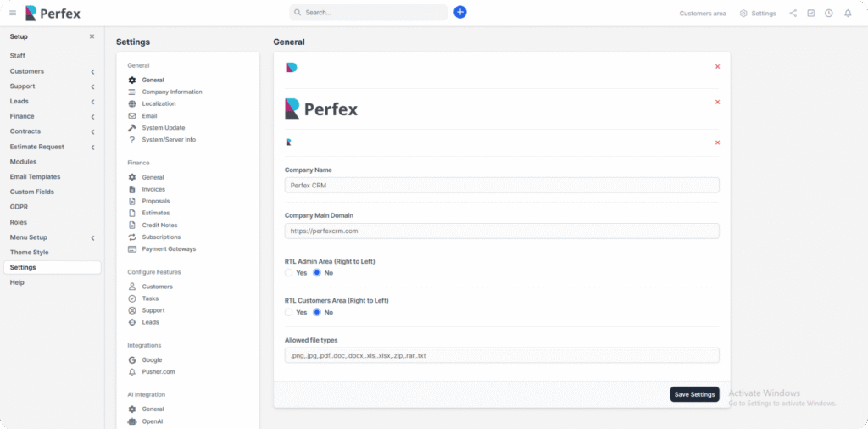Expand the Customers sidebar menu chevron
This screenshot has height=429, width=868.
tap(92, 72)
